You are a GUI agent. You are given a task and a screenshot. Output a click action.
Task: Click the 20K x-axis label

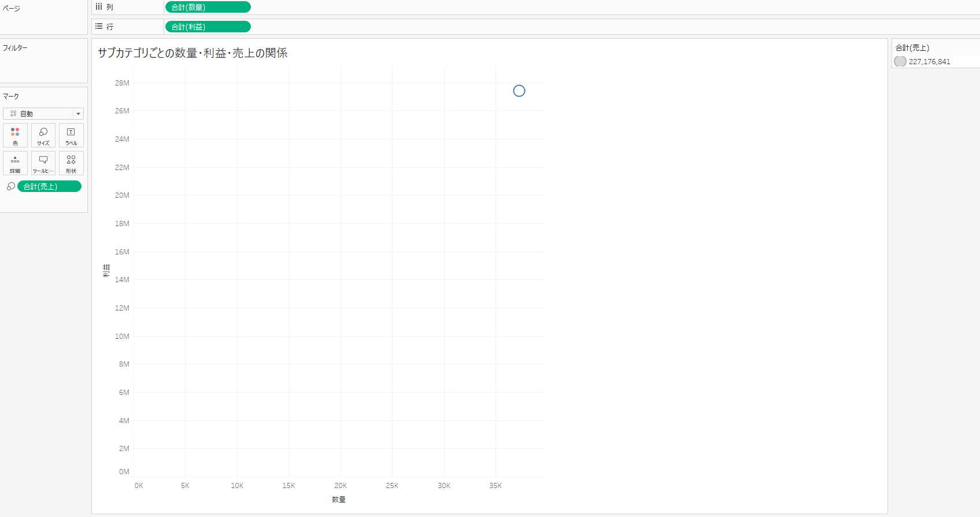point(341,486)
